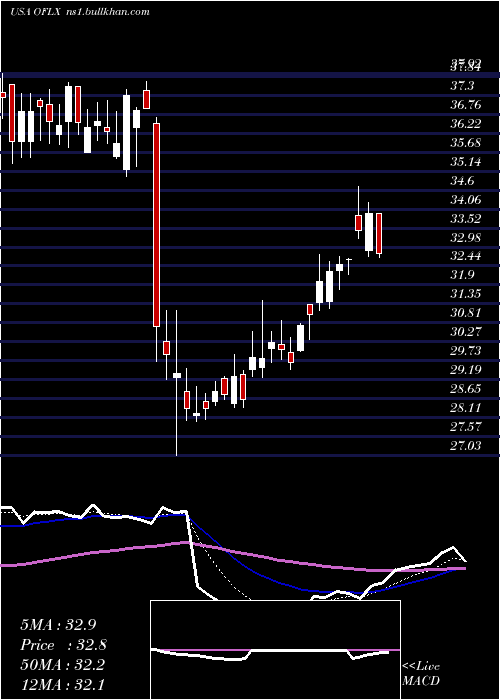Click the 29.19 price axis label
500x700 pixels.
(x=465, y=370)
